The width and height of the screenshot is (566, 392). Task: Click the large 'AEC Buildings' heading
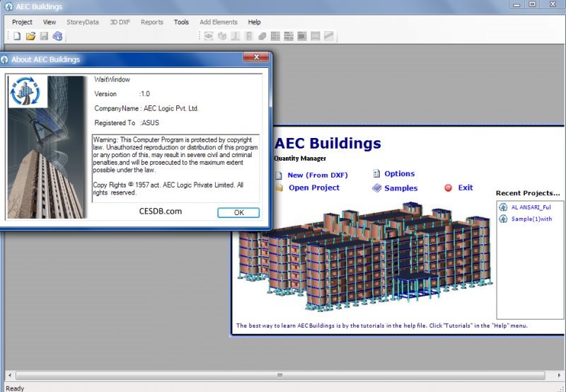tap(328, 144)
